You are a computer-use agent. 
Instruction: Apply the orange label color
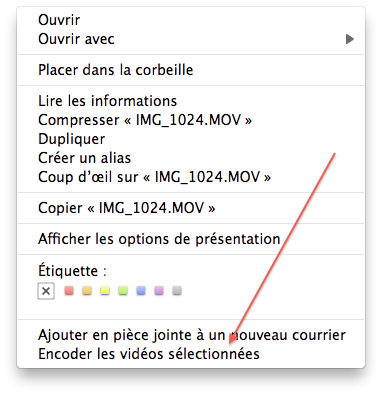[x=87, y=290]
